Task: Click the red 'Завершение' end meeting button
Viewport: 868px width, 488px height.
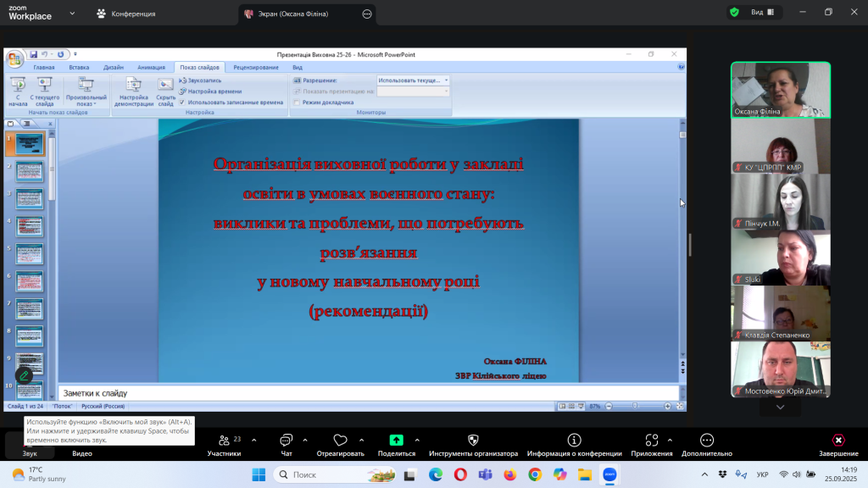Action: click(837, 444)
